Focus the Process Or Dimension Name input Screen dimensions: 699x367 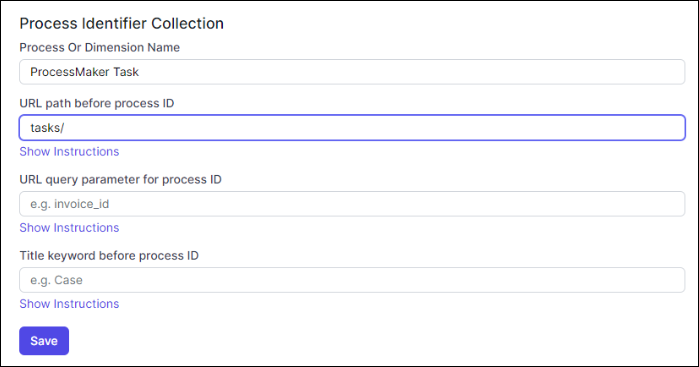tap(352, 72)
